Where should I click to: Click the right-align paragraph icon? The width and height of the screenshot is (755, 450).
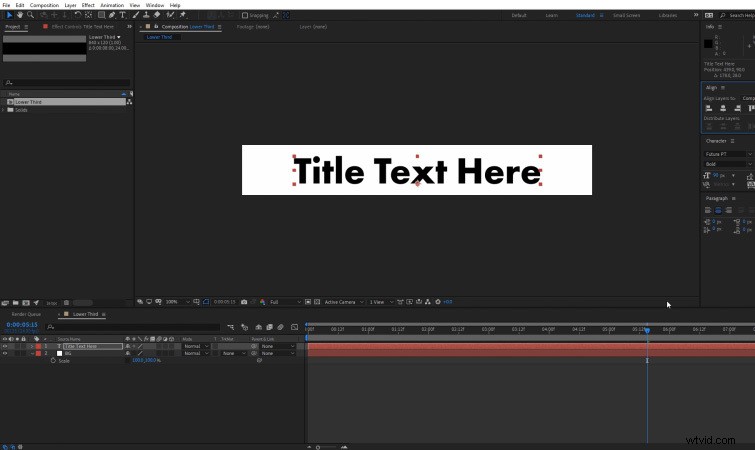[729, 210]
